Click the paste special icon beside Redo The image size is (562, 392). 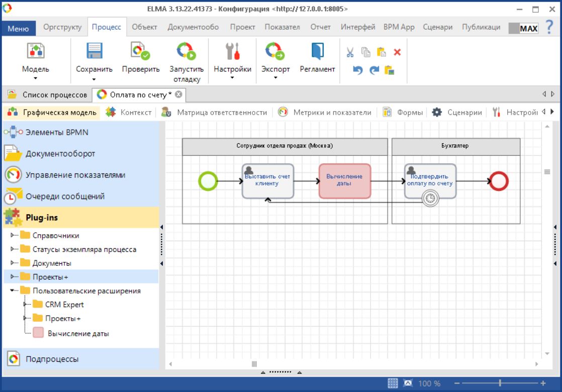(389, 70)
